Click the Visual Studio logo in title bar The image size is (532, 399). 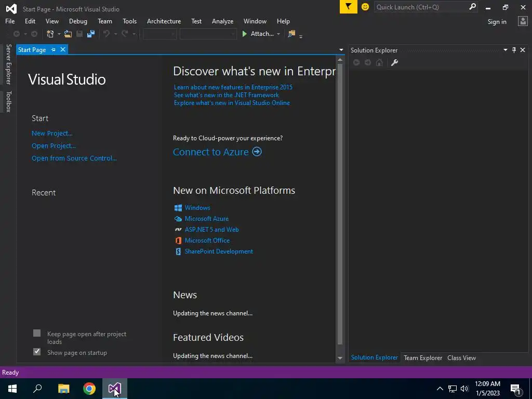tap(11, 8)
